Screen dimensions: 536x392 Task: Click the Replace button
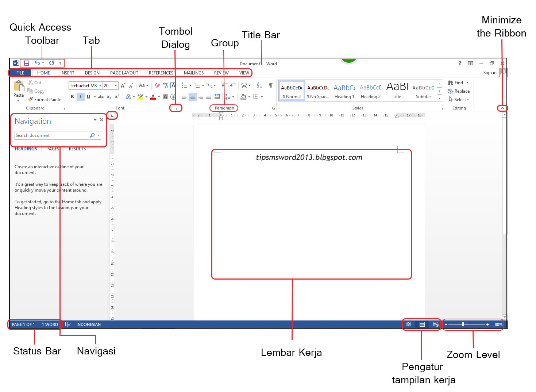click(x=459, y=91)
